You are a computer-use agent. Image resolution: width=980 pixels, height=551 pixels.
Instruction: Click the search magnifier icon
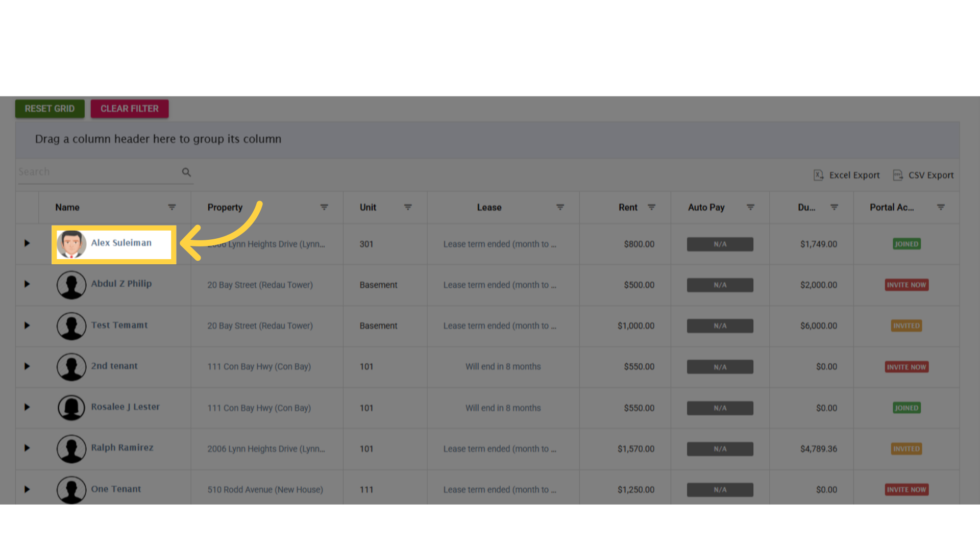pyautogui.click(x=186, y=172)
